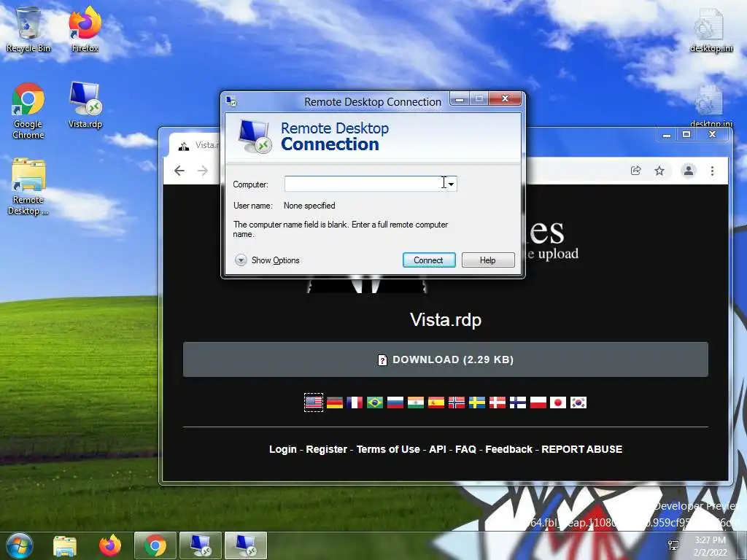
Task: Select the Swedish flag language
Action: tap(477, 402)
